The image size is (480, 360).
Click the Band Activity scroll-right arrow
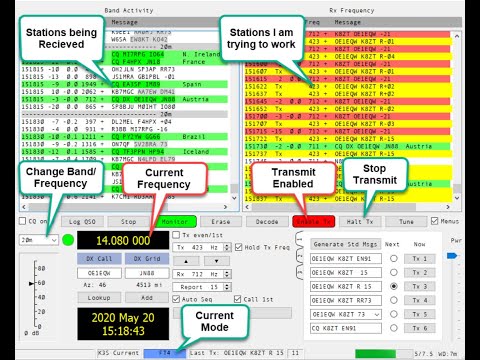225,207
